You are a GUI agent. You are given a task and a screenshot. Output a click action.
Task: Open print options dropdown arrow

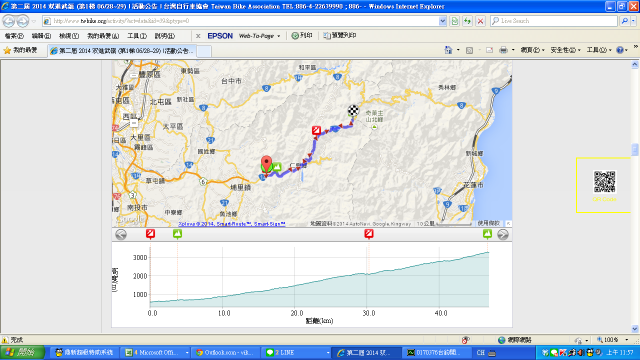pos(513,50)
